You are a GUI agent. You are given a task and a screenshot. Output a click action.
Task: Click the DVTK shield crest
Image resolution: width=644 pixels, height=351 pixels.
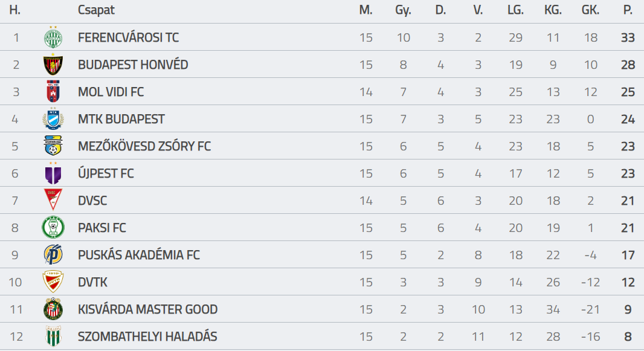point(53,282)
